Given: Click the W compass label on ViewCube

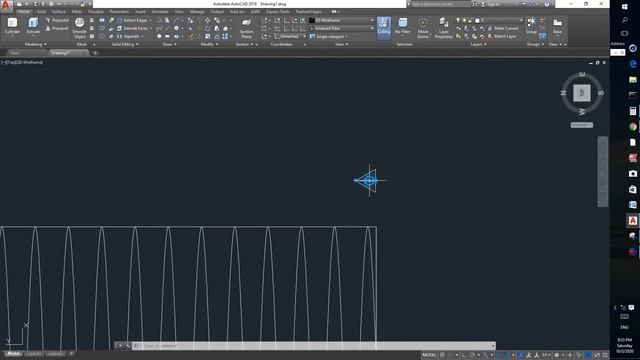Looking at the screenshot, I should [x=582, y=111].
